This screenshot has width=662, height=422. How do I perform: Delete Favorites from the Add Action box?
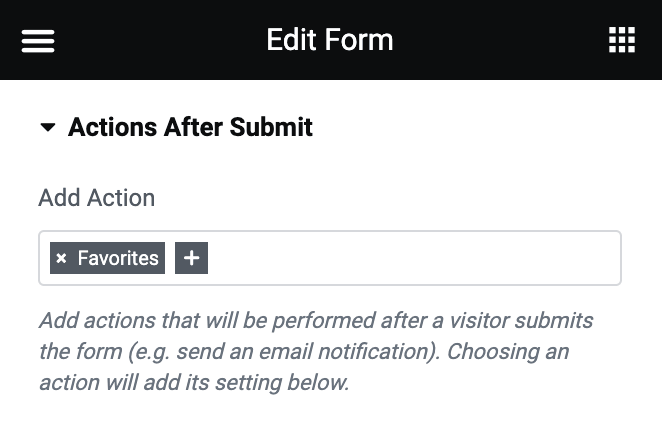[62, 258]
